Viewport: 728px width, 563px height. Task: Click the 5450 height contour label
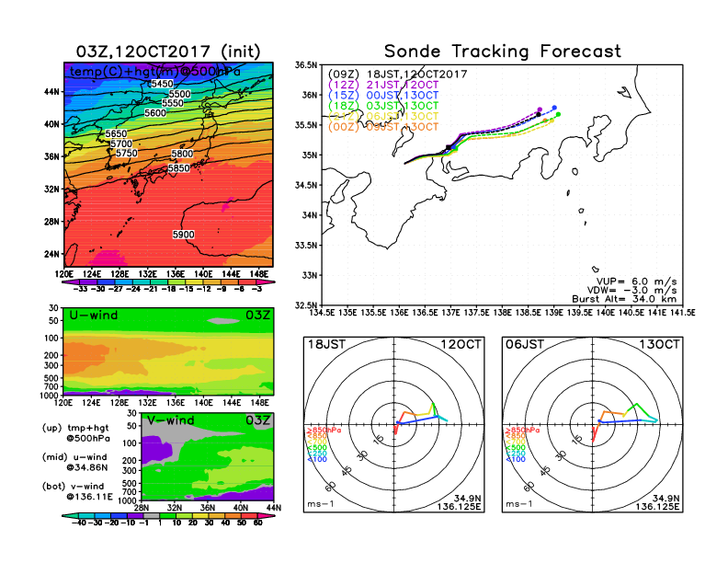(162, 84)
